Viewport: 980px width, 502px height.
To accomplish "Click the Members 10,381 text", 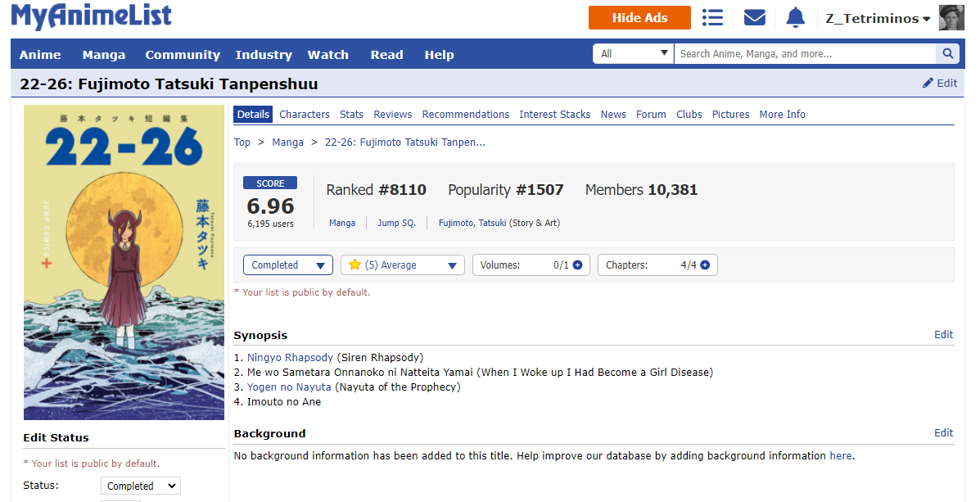I will (641, 190).
